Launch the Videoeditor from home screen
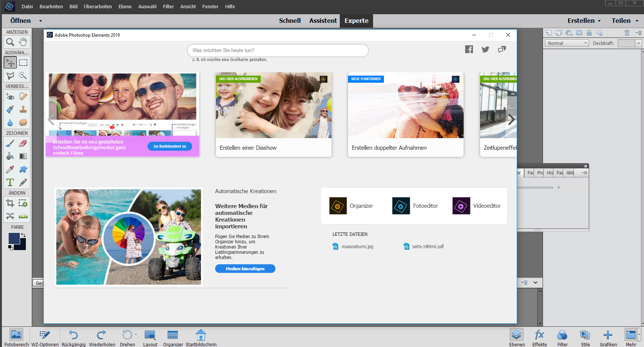 click(476, 206)
